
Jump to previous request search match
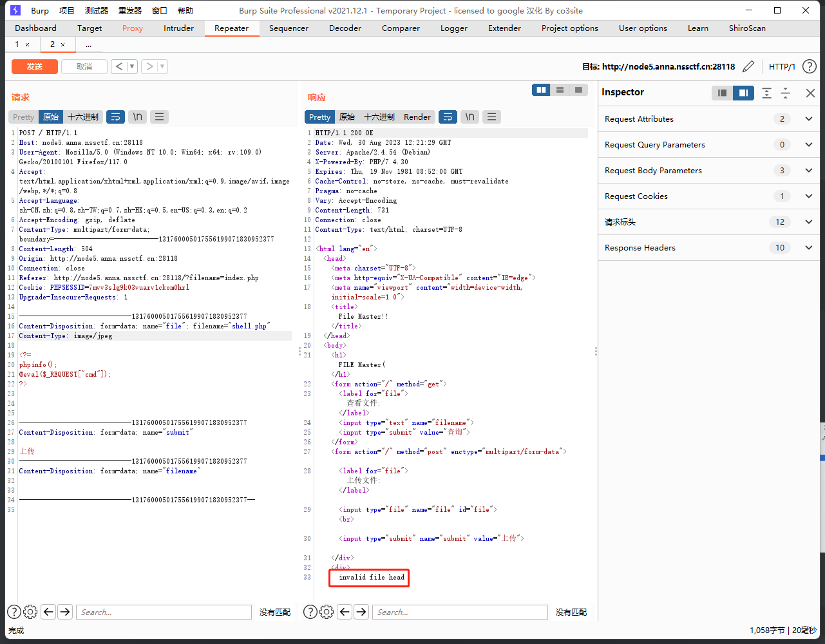[48, 612]
